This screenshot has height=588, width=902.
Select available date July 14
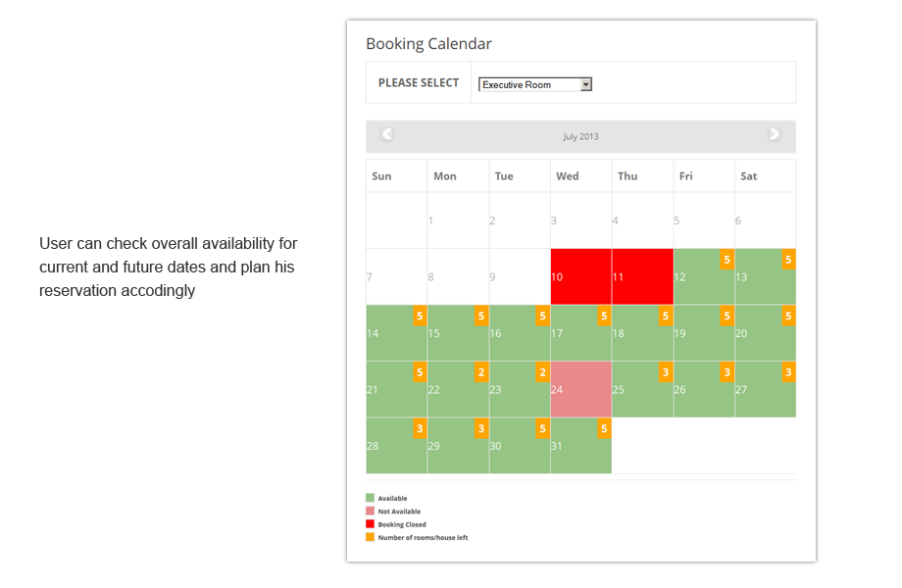click(x=396, y=333)
